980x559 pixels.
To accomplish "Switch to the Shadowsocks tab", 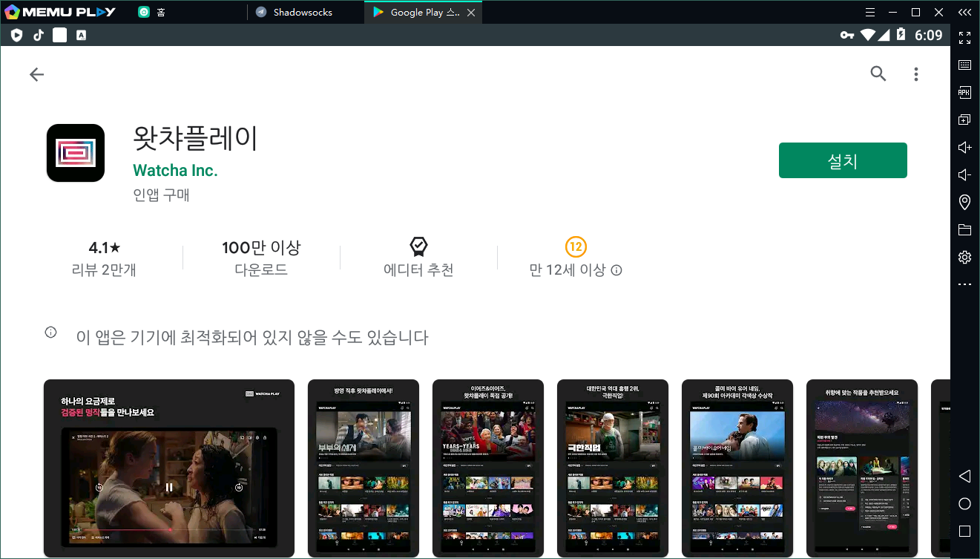I will click(302, 13).
